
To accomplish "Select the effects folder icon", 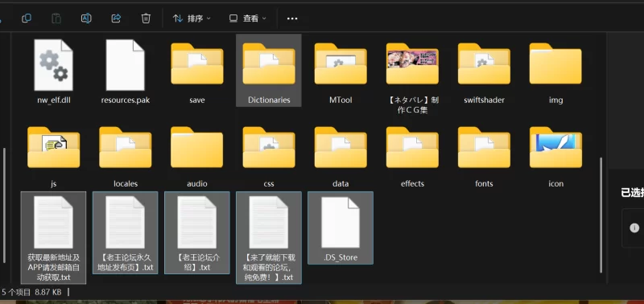I will click(x=412, y=148).
